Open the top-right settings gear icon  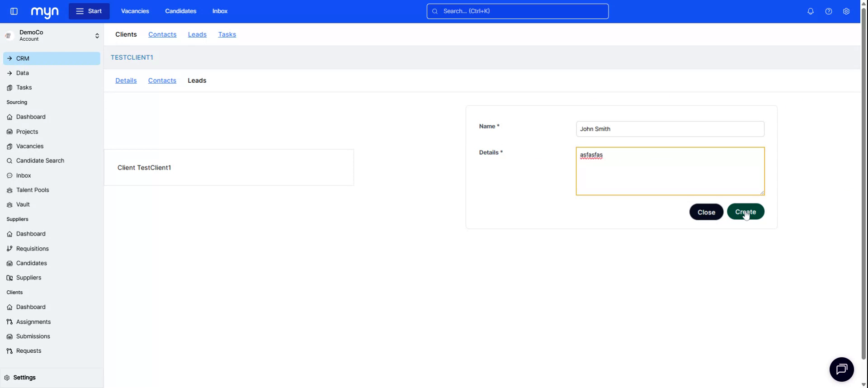tap(846, 11)
